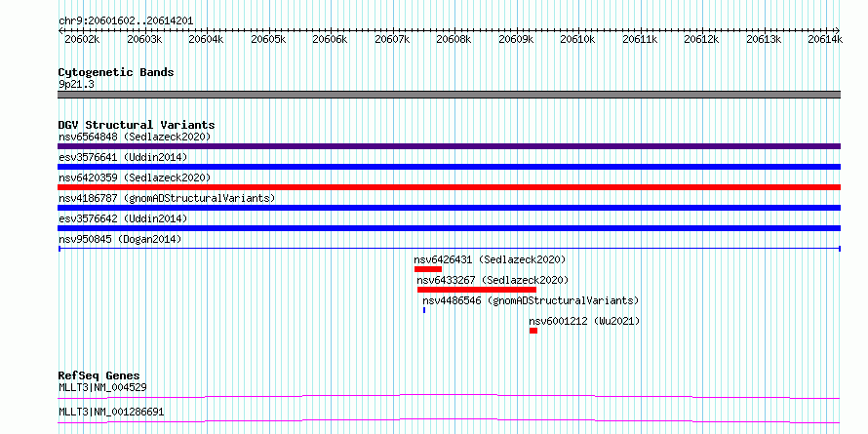Click the esv3576641 (Uddin2014) label

coord(123,157)
